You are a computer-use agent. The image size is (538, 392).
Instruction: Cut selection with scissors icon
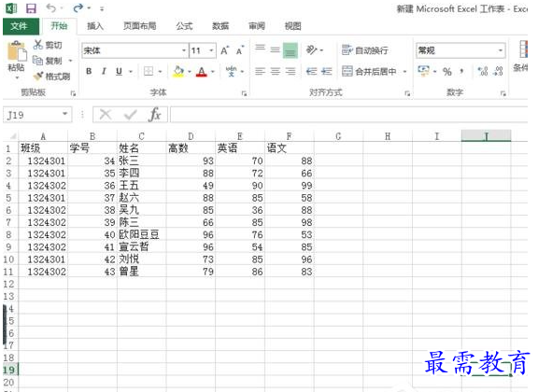(37, 45)
